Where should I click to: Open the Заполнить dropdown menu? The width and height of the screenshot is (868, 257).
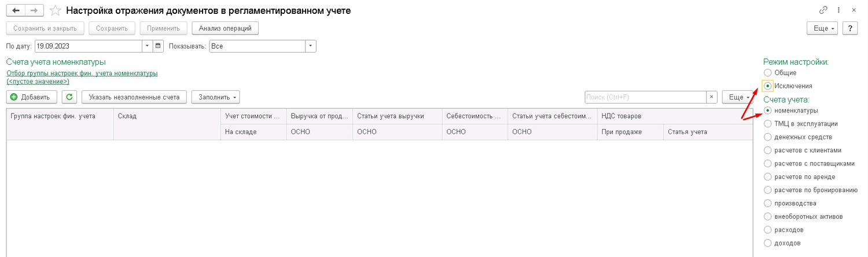point(215,97)
